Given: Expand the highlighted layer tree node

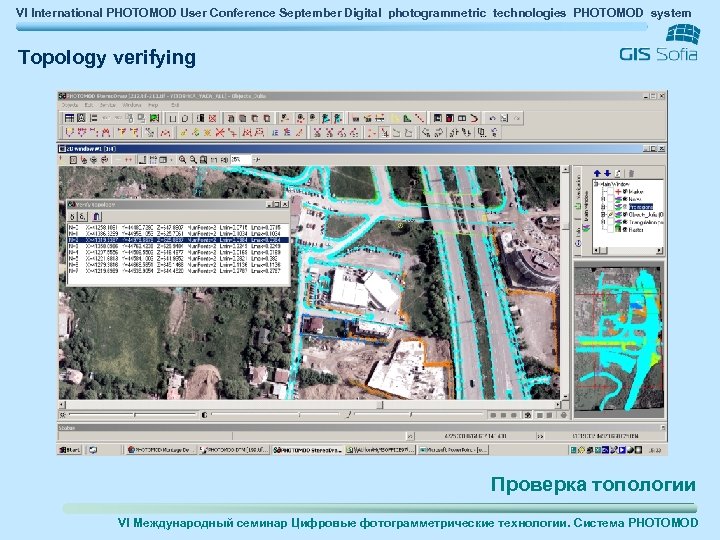Looking at the screenshot, I should point(603,207).
